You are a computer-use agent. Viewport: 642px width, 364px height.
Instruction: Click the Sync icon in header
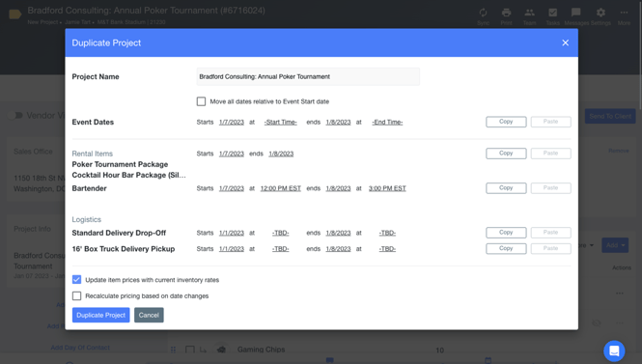pyautogui.click(x=483, y=13)
